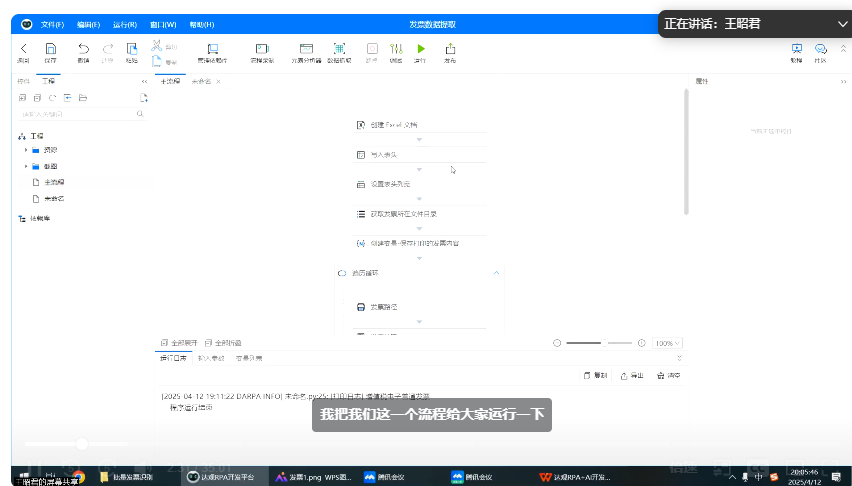Click the 全部展开 expand all button
Image resolution: width=852 pixels, height=486 pixels.
179,342
